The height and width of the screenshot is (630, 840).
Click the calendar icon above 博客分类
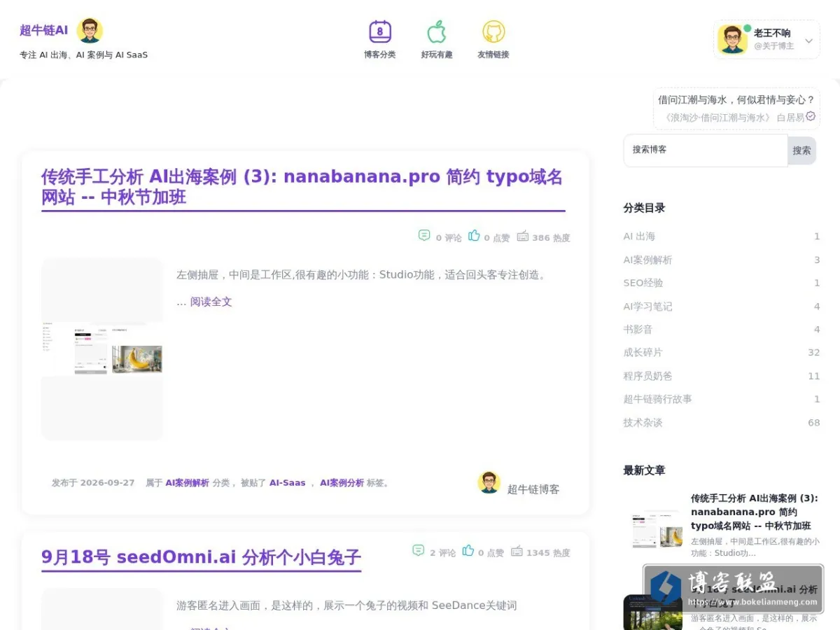(x=380, y=31)
